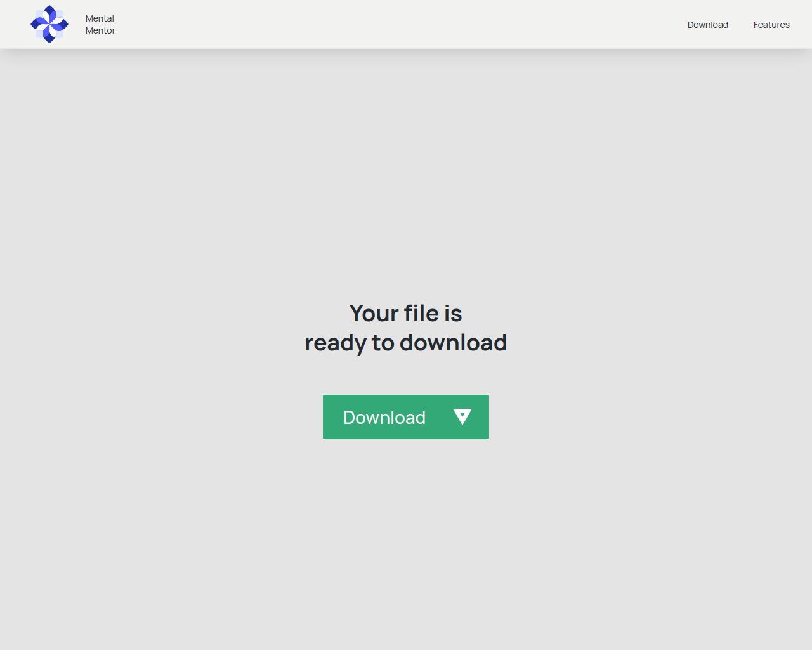Image resolution: width=812 pixels, height=650 pixels.
Task: Open the Download nav link
Action: [708, 25]
